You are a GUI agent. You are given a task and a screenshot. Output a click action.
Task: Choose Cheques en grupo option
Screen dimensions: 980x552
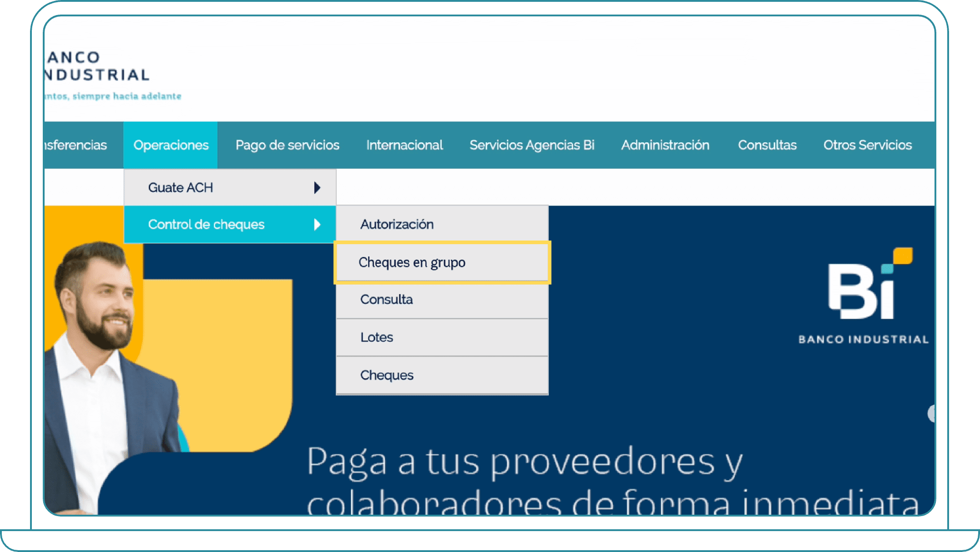click(x=442, y=262)
